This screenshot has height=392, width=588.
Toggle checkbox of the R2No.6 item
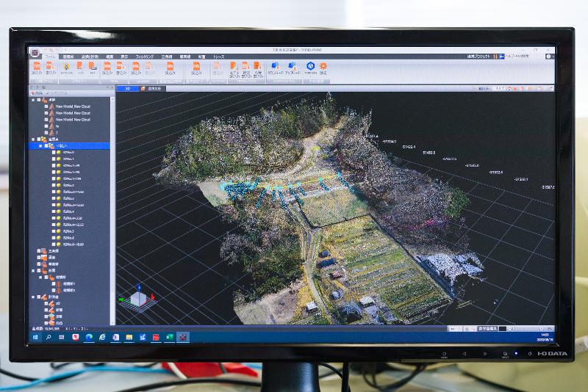54,239
